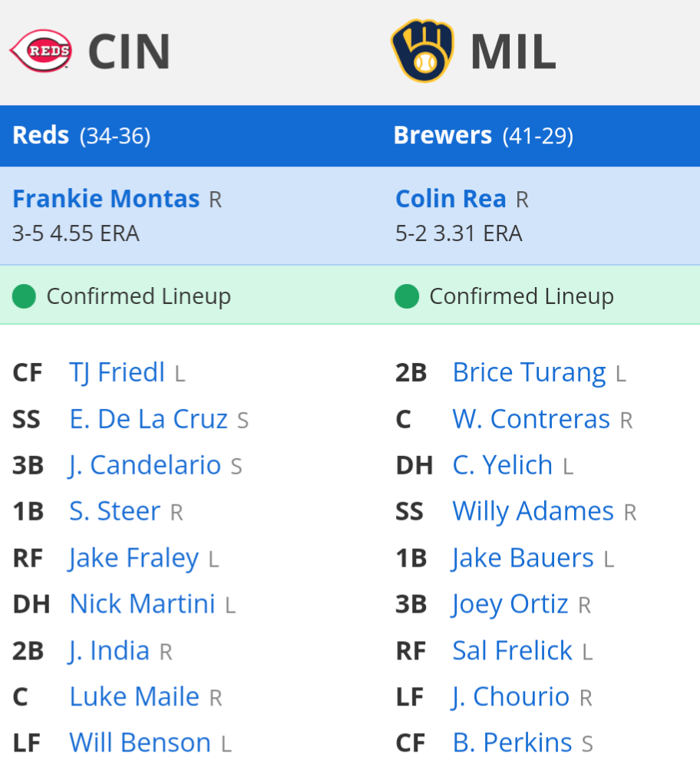Select TJ Friedl in the Reds lineup
Image resolution: width=700 pixels, height=783 pixels.
pyautogui.click(x=117, y=373)
